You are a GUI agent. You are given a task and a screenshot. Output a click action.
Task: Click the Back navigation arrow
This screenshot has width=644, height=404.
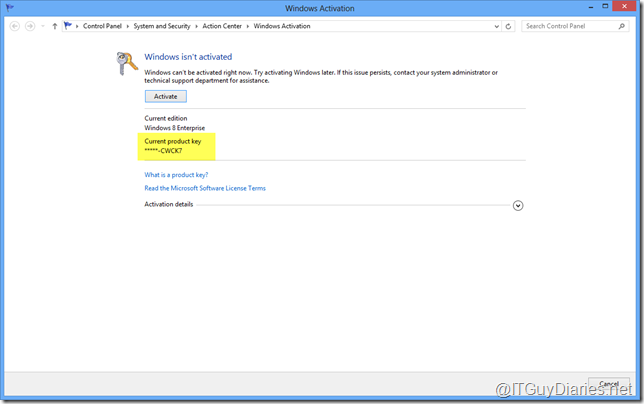[x=15, y=26]
